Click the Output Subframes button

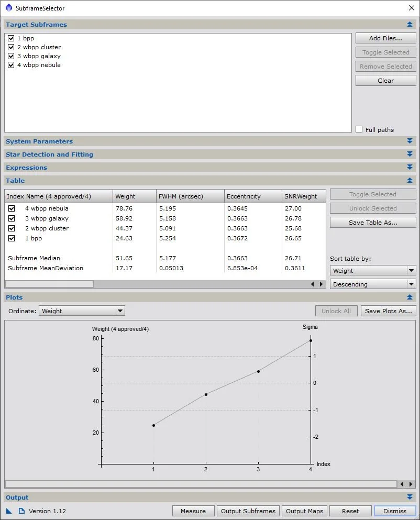248,511
